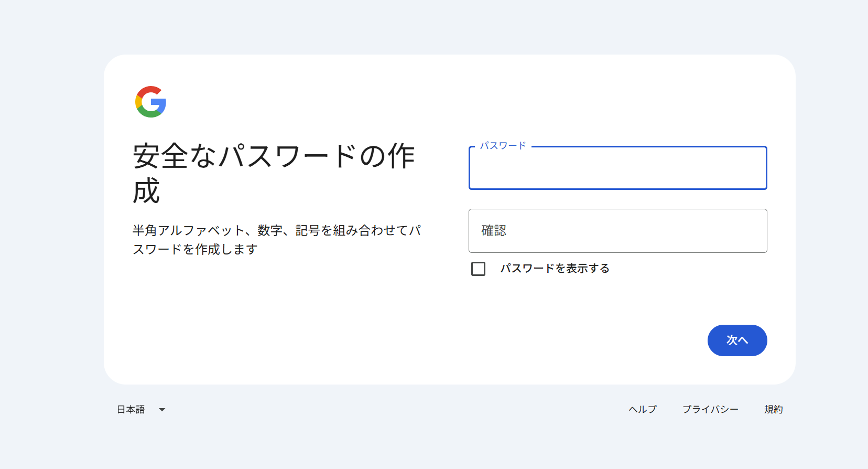Open the 規約 link
Viewport: 868px width, 469px height.
[773, 410]
